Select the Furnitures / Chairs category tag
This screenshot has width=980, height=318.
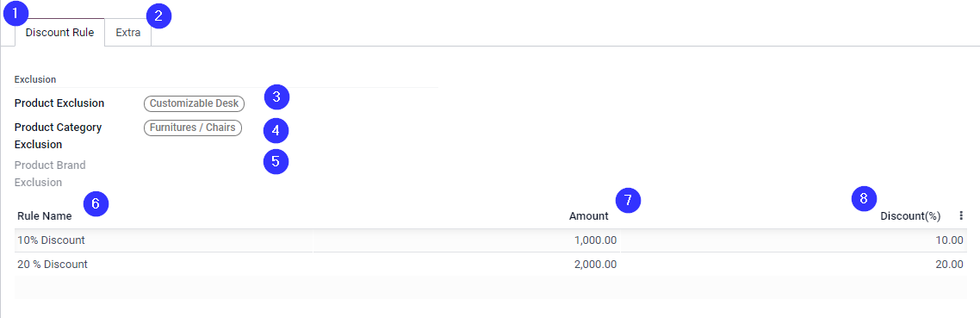click(x=193, y=128)
